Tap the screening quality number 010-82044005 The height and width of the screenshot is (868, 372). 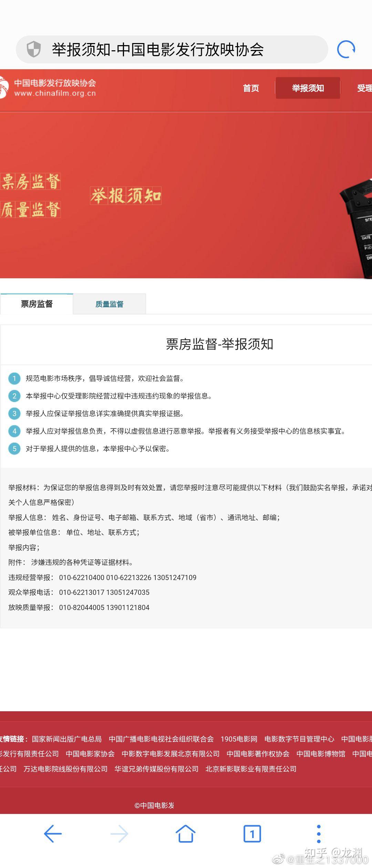point(82,607)
